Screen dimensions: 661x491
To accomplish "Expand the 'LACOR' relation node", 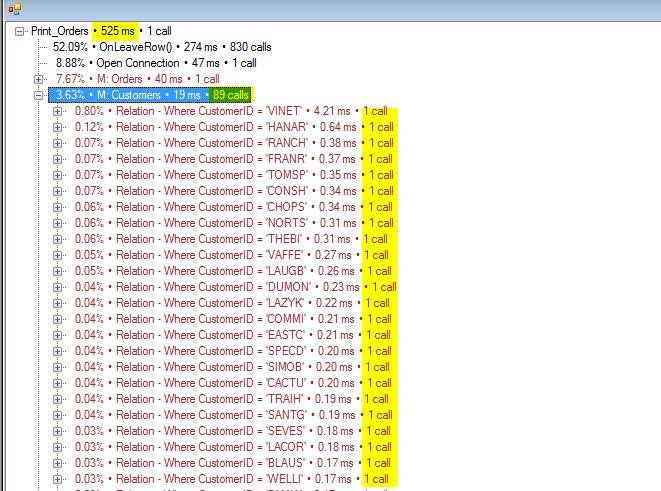I will pyautogui.click(x=57, y=448).
